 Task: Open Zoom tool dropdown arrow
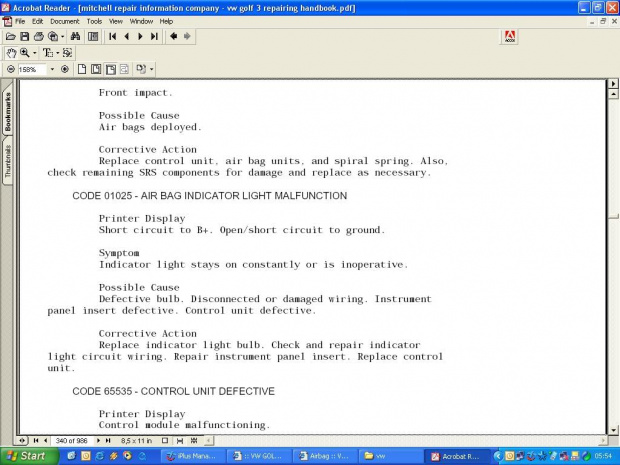click(35, 53)
